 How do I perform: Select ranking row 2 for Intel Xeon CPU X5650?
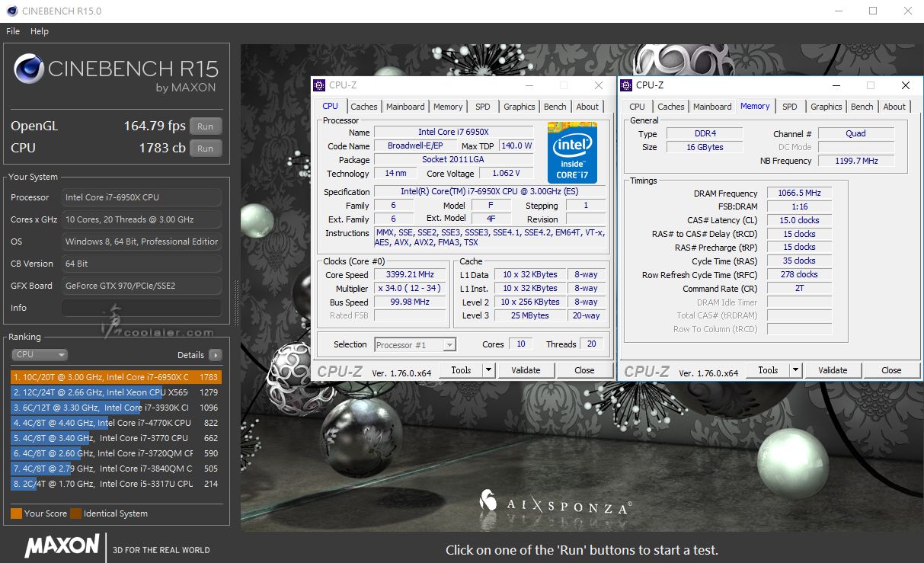point(116,392)
